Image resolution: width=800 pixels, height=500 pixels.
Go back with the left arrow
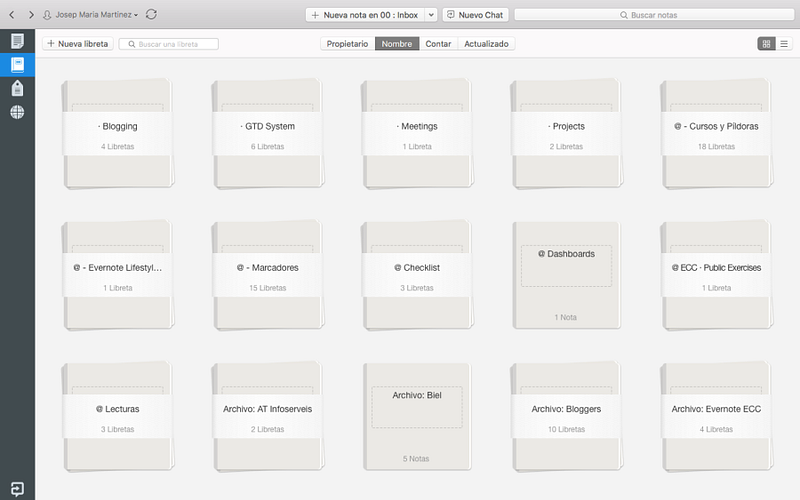coord(12,15)
